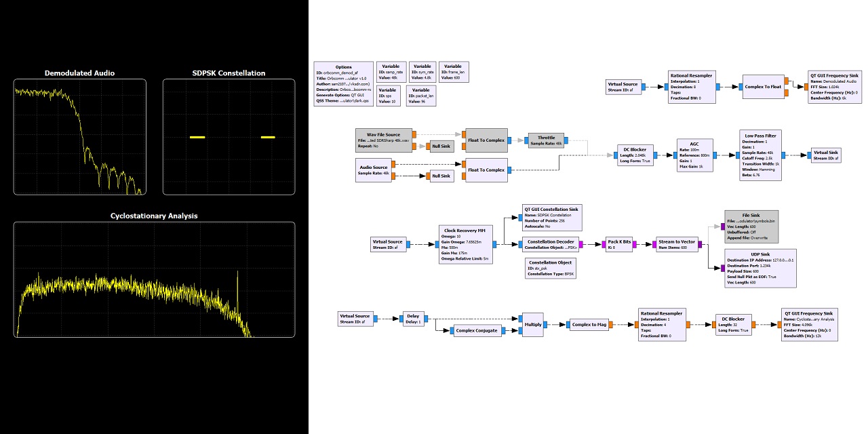
Task: Select the disabled File Sink block
Action: (751, 226)
